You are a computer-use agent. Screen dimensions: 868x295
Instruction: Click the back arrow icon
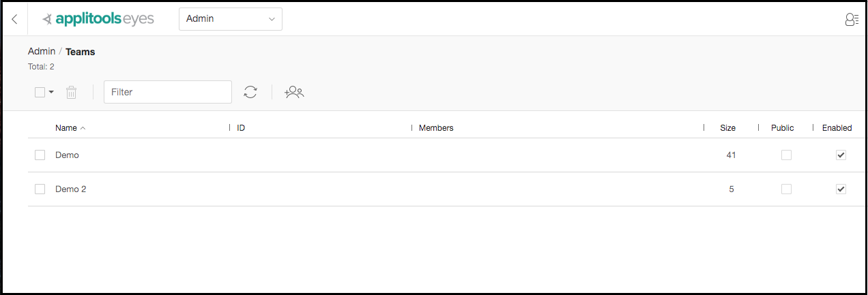(x=14, y=19)
